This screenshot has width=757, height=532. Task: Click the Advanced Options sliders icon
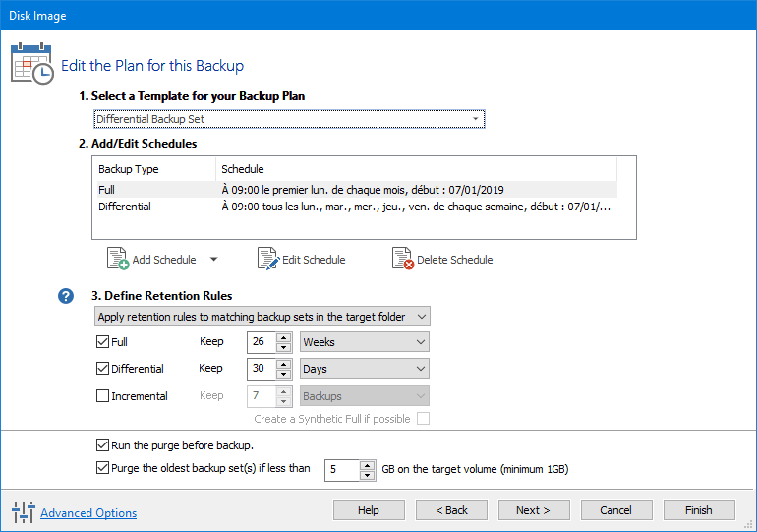[x=24, y=511]
